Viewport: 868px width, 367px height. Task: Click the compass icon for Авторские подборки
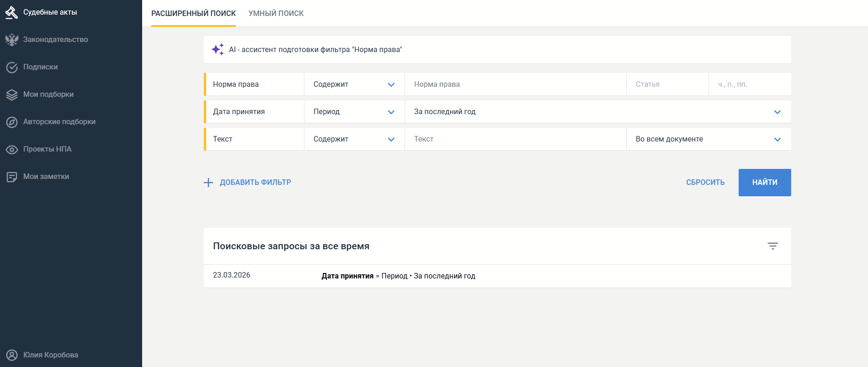11,122
